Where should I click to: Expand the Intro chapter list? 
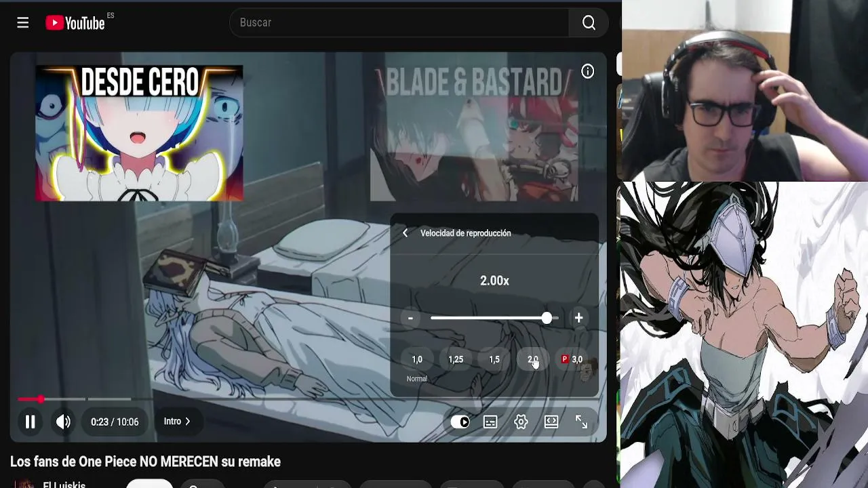pyautogui.click(x=177, y=422)
